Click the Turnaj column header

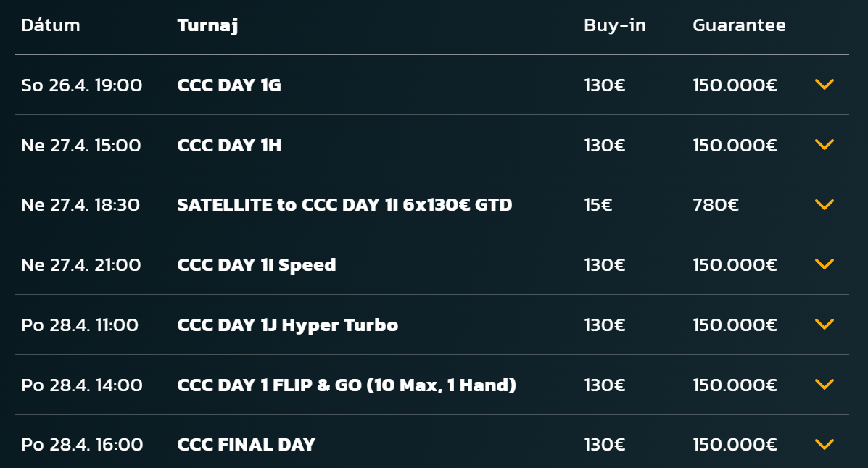207,25
